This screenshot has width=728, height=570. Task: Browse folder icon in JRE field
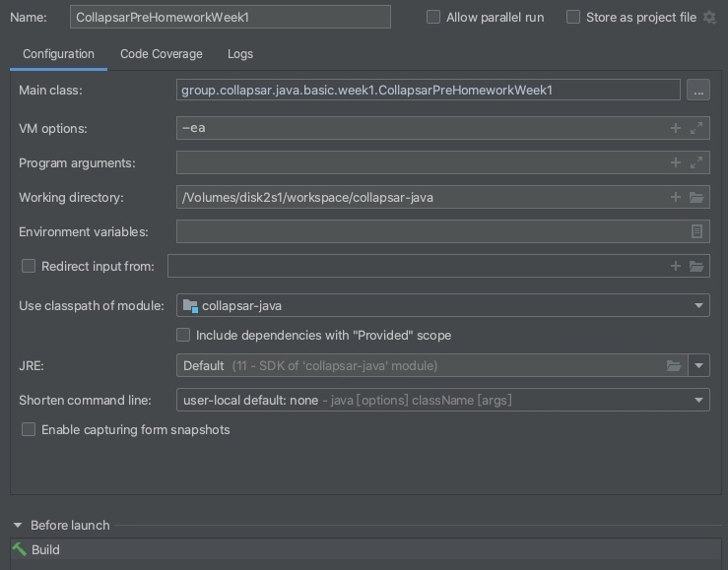click(x=674, y=365)
